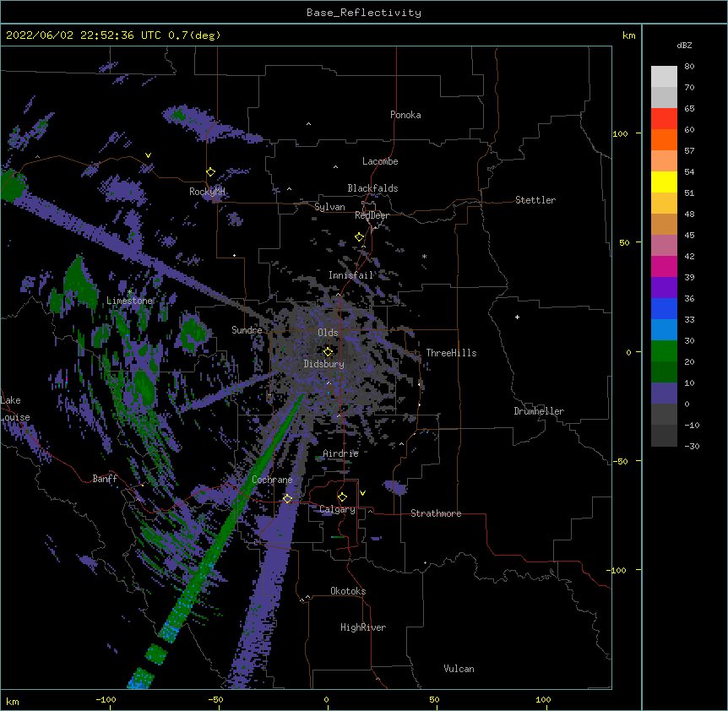Viewport: 728px width, 711px height.
Task: Click the Cochrane label
Action: [x=272, y=480]
